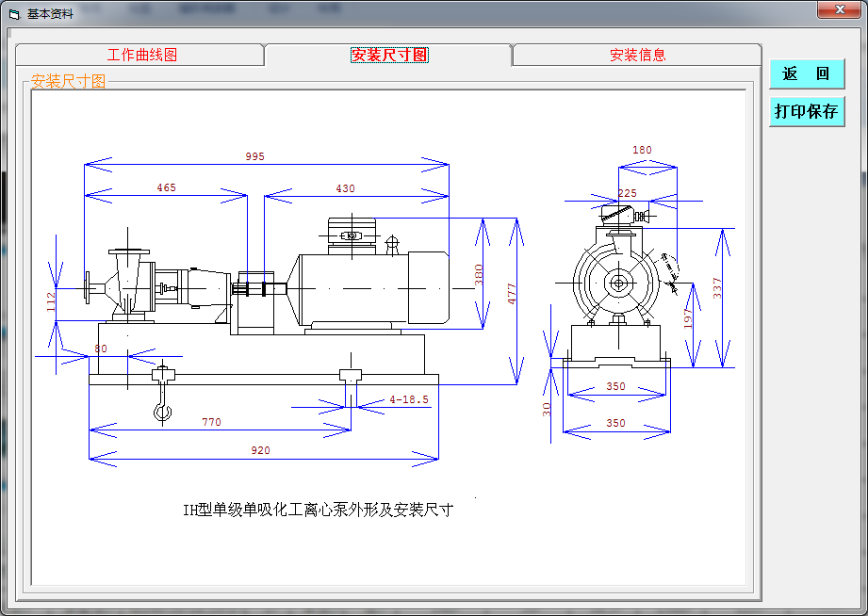The width and height of the screenshot is (868, 616).
Task: Click the 920 base length dimension
Action: tap(261, 450)
